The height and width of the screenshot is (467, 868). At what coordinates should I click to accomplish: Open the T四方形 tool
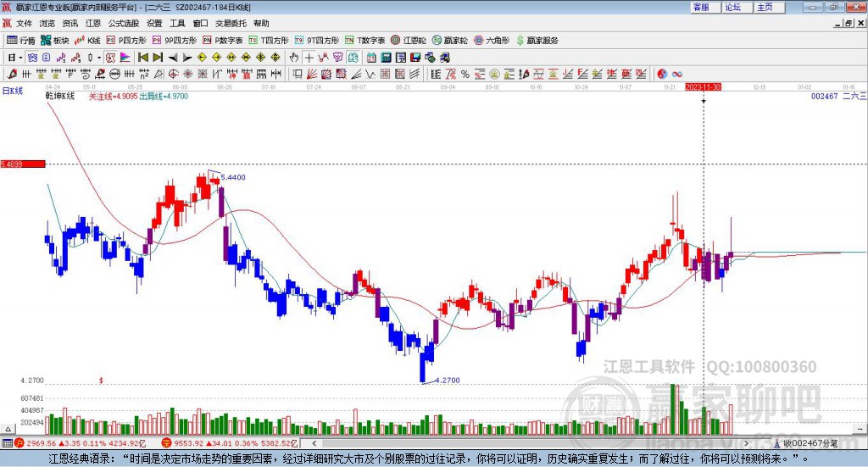(269, 41)
